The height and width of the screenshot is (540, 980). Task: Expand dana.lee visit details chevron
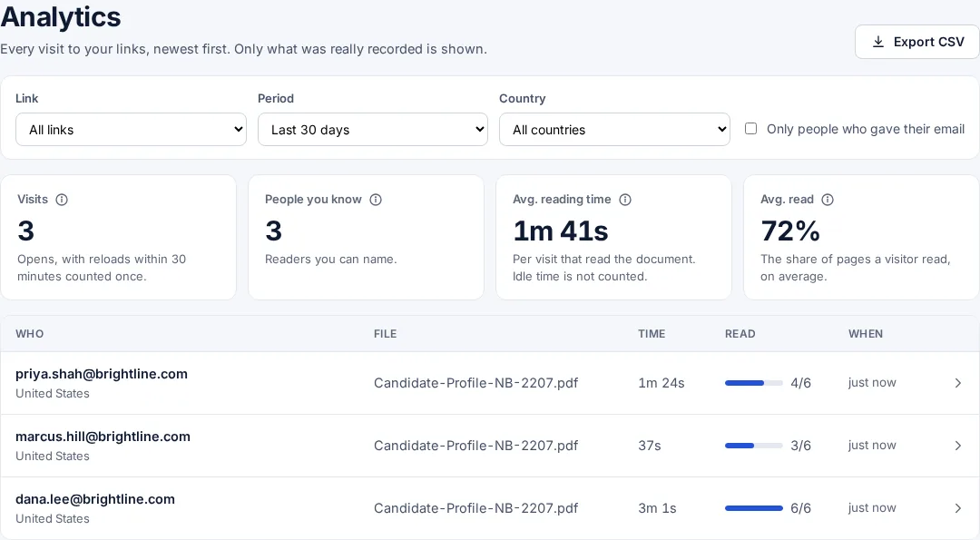pyautogui.click(x=957, y=508)
